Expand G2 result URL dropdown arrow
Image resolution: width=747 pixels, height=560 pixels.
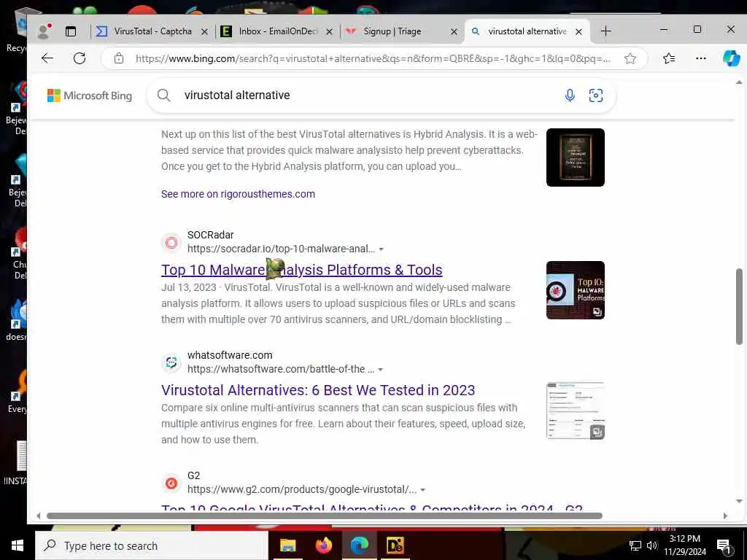422,490
